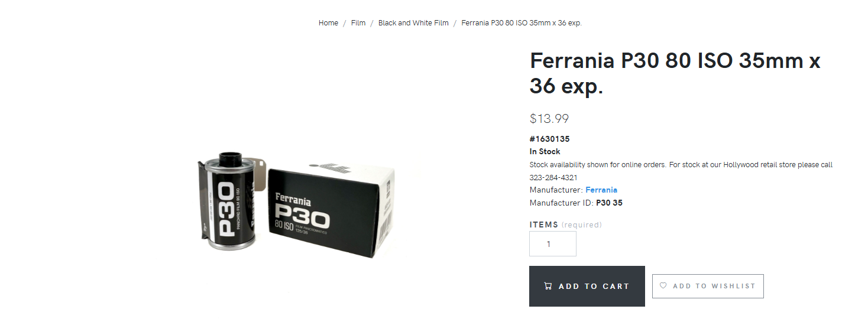Click the ITEMS (required) label
Image resolution: width=868 pixels, height=322 pixels.
pos(565,225)
